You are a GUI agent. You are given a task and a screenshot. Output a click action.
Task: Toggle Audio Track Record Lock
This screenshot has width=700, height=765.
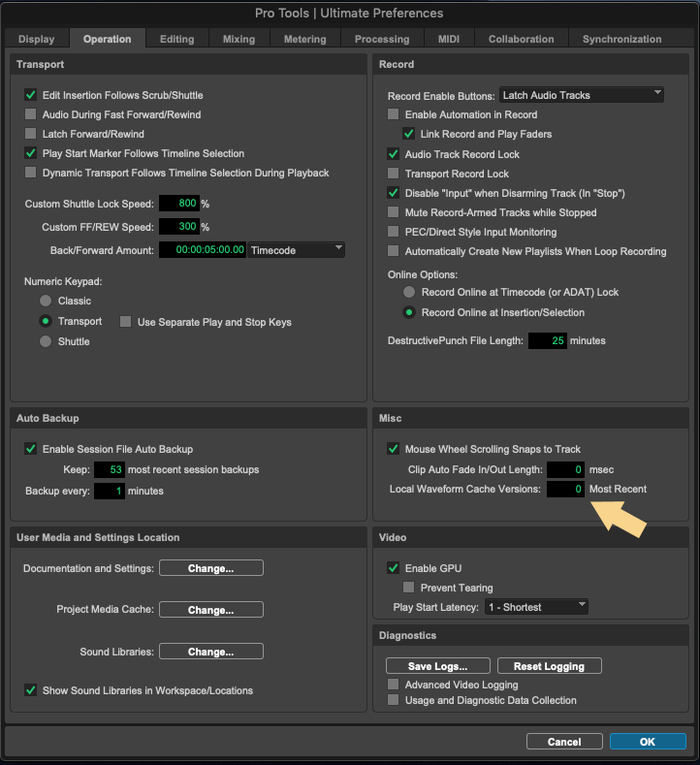(394, 154)
